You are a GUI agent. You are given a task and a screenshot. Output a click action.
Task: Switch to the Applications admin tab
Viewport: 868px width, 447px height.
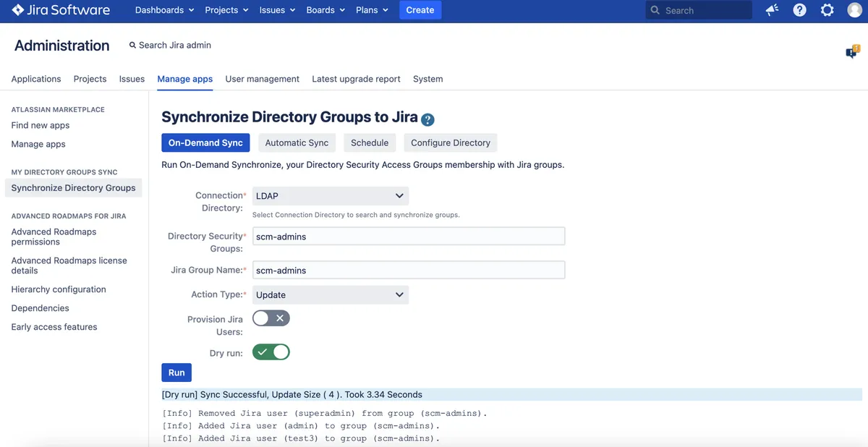click(x=36, y=79)
